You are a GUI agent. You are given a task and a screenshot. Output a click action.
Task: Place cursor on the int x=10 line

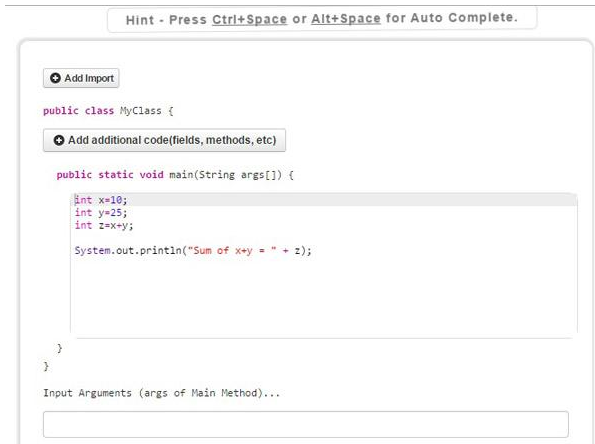pos(101,200)
